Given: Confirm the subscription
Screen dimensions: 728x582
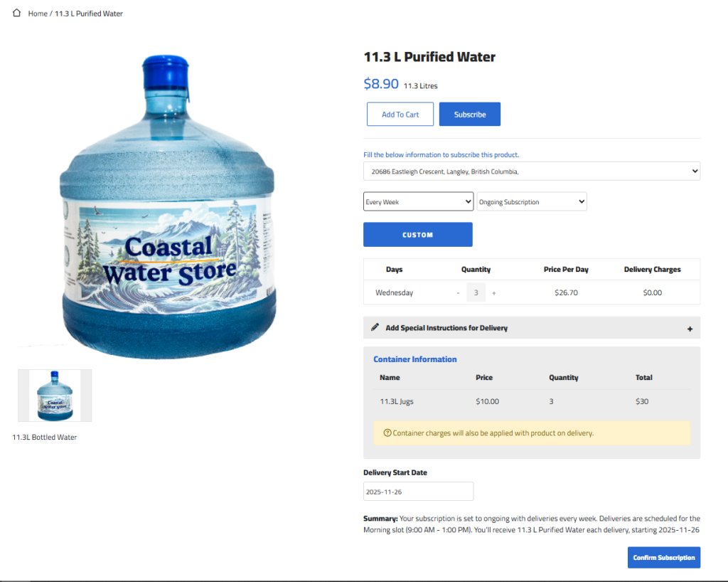Looking at the screenshot, I should click(663, 557).
